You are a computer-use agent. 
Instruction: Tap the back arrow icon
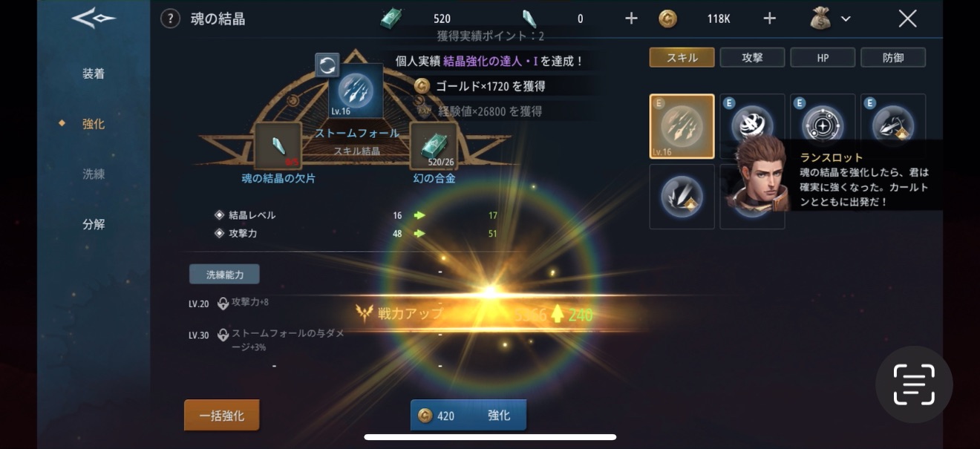coord(94,19)
